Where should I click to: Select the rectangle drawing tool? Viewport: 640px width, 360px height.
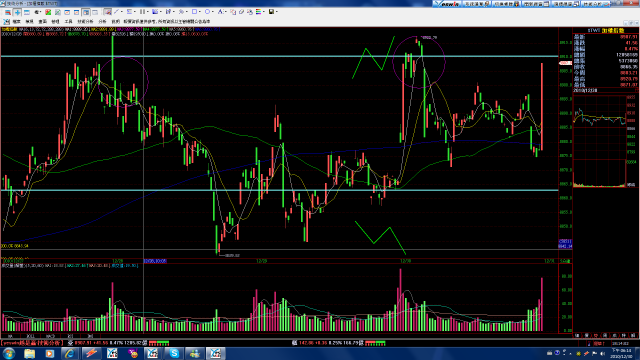click(x=194, y=12)
